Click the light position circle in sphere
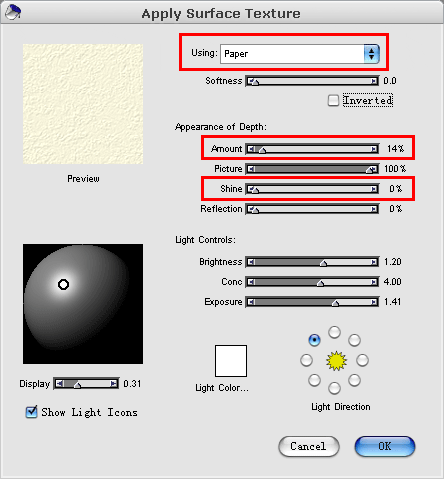The height and width of the screenshot is (479, 444). 63,284
